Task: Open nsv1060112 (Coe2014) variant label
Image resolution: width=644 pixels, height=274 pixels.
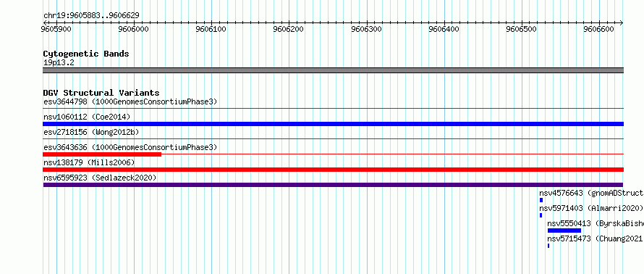Action: click(x=87, y=117)
